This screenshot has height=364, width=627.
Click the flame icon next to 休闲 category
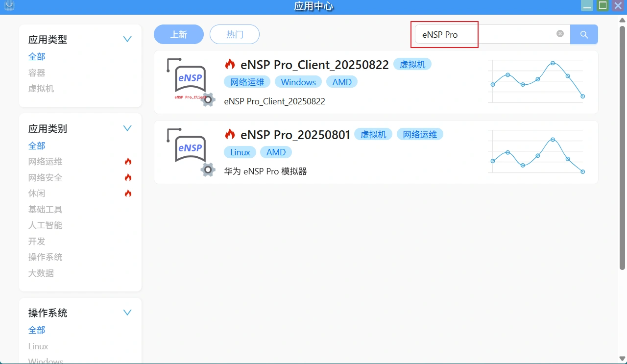(x=128, y=193)
